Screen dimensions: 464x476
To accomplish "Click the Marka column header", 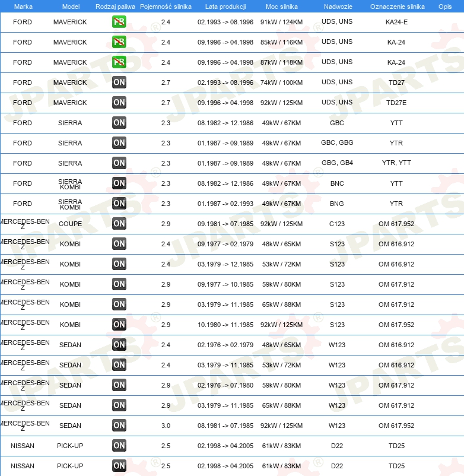I will click(x=23, y=7).
